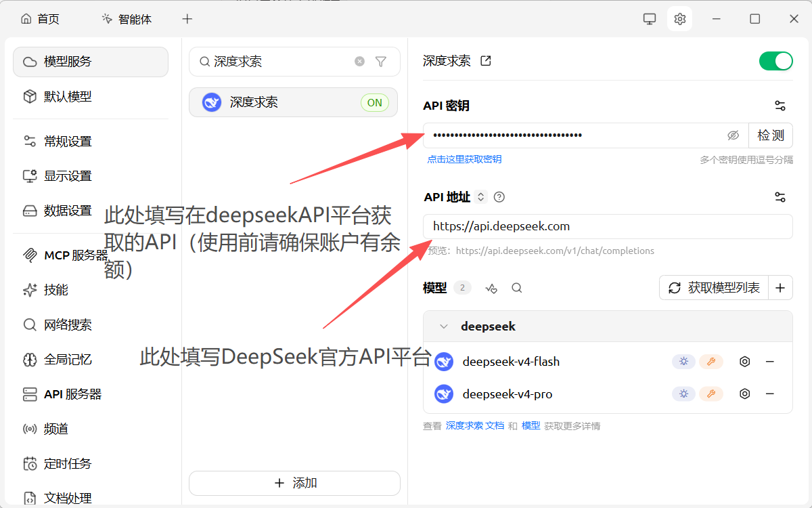Open 深度求索 external website link icon
The image size is (812, 508).
[485, 61]
